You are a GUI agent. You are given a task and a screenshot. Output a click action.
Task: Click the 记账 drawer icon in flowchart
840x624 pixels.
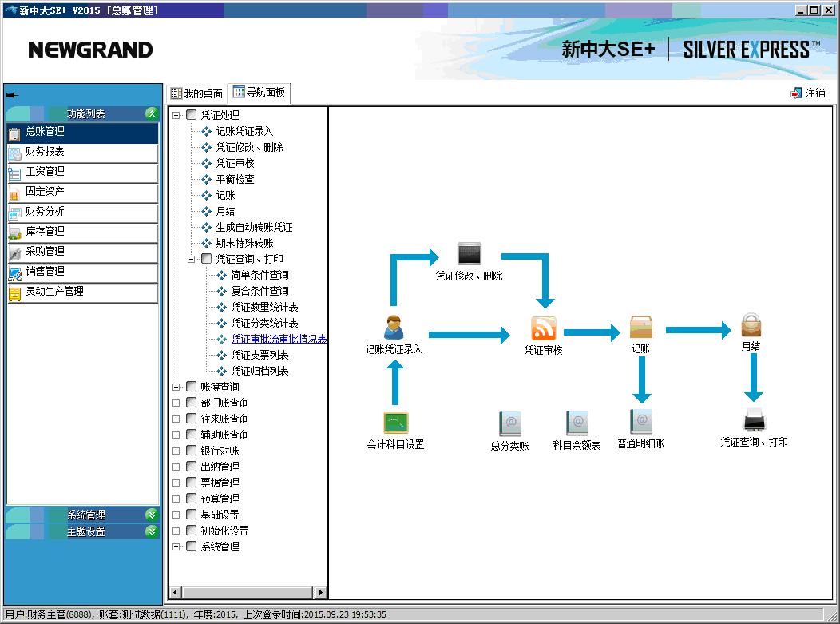click(640, 327)
